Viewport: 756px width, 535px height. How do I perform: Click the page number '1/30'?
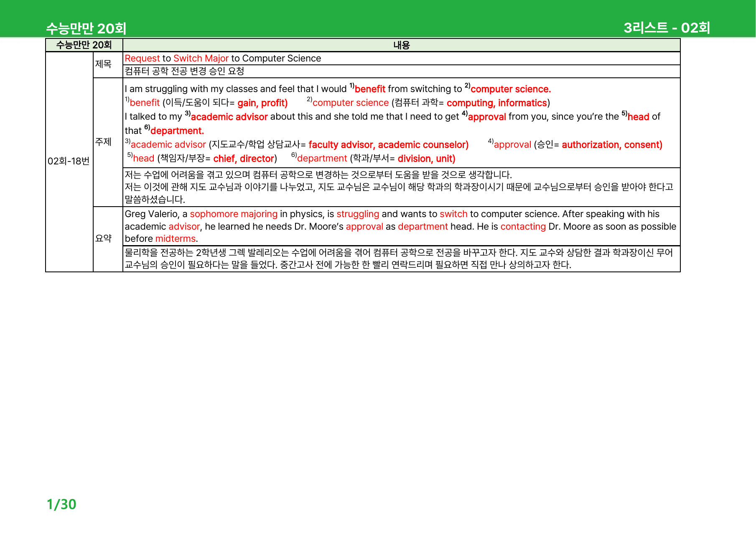(x=61, y=504)
